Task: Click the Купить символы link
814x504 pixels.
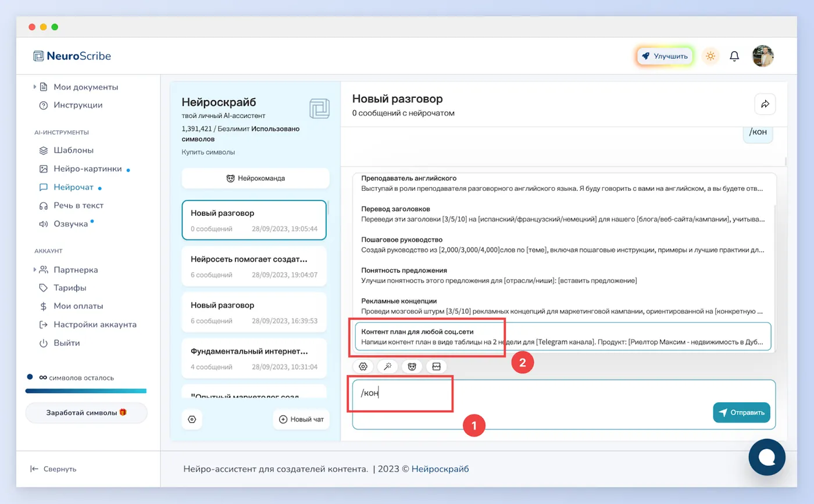Action: pos(208,152)
